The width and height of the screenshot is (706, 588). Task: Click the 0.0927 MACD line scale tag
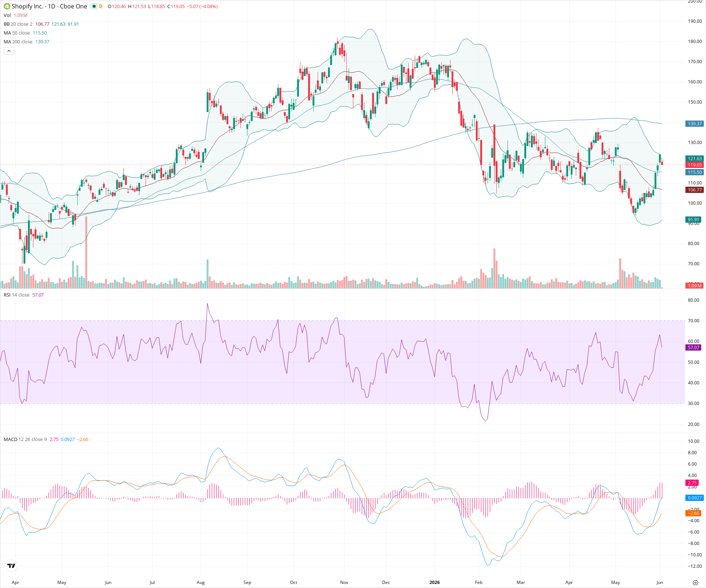(695, 498)
